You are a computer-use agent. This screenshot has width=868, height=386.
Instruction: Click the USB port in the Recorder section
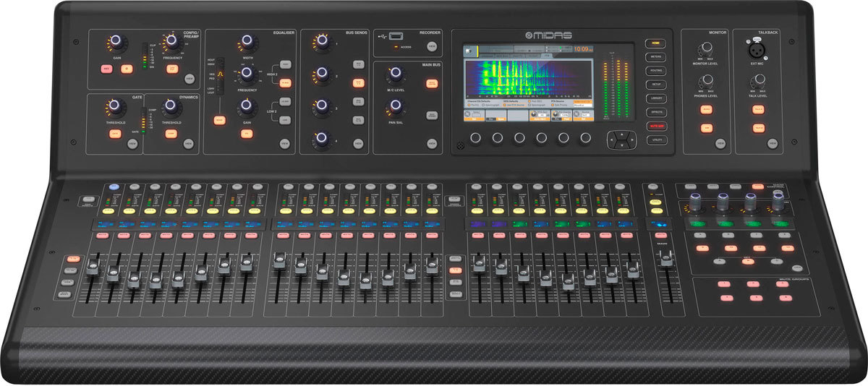pyautogui.click(x=396, y=35)
